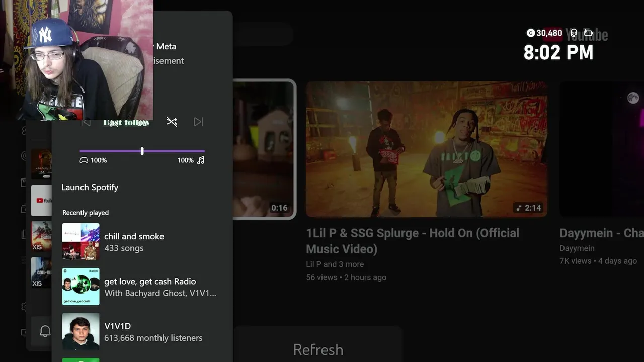Click the Refresh button

coord(318,349)
